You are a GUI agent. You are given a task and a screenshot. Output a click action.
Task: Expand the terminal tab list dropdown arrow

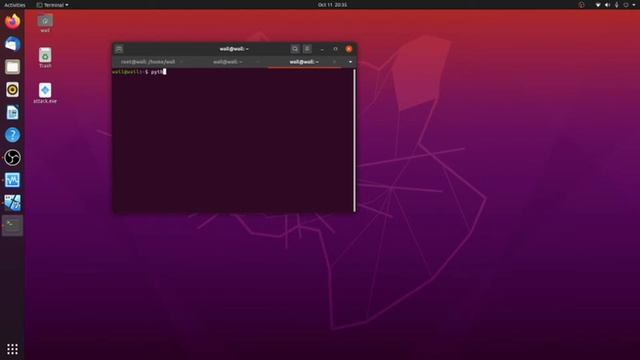[x=350, y=62]
